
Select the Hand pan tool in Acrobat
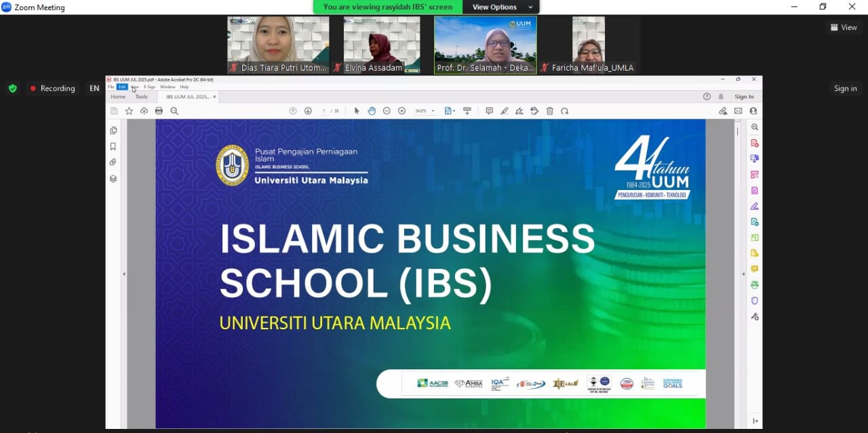(372, 111)
